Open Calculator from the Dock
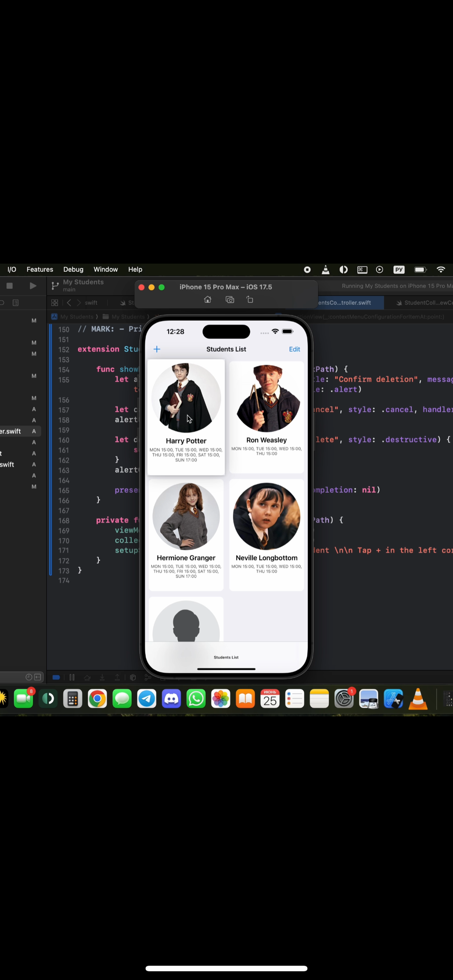453x980 pixels. (72, 698)
